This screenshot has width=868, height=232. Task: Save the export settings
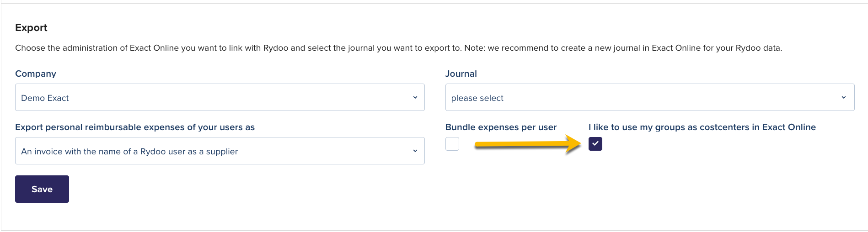tap(42, 189)
